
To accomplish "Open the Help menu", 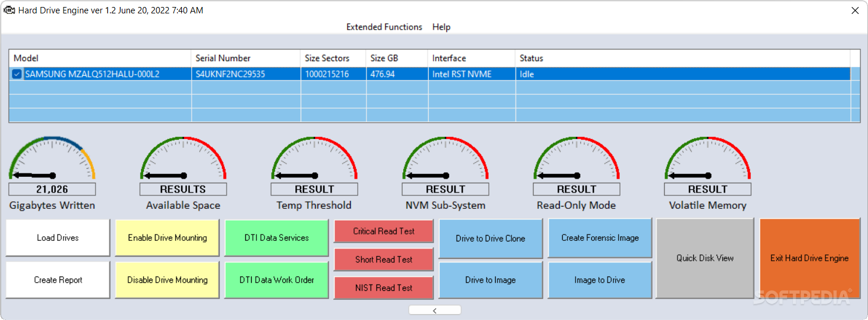I will 442,27.
